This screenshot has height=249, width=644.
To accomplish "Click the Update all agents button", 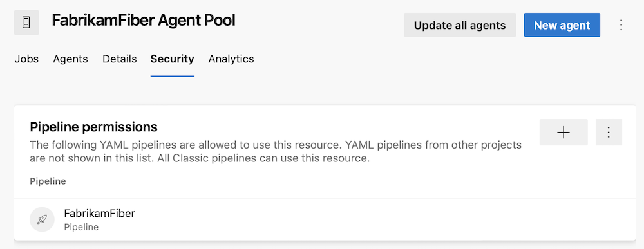I will coord(460,25).
